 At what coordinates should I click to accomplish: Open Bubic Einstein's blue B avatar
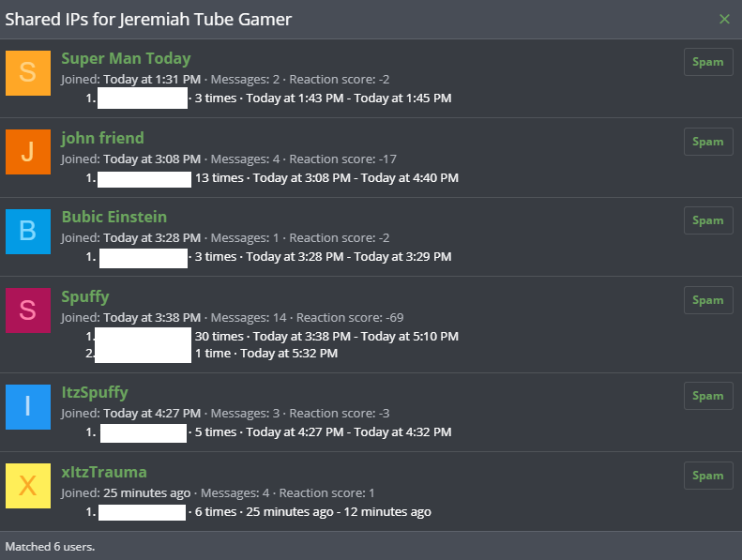28,232
